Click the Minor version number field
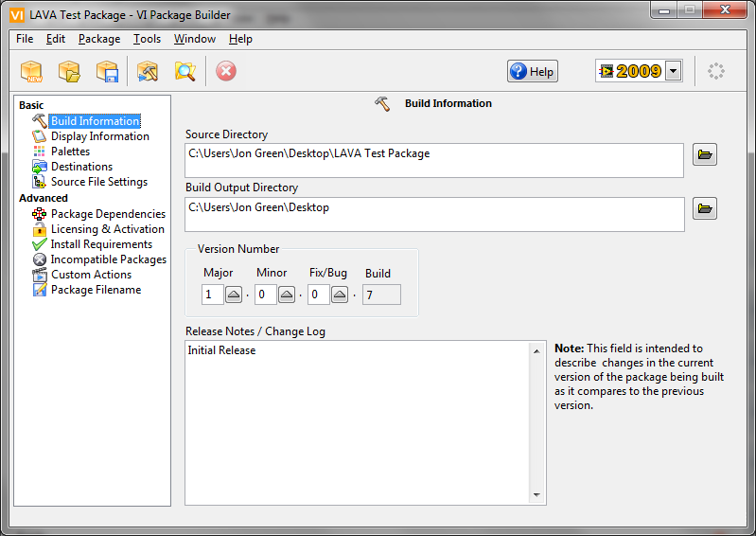The height and width of the screenshot is (536, 756). pyautogui.click(x=266, y=295)
